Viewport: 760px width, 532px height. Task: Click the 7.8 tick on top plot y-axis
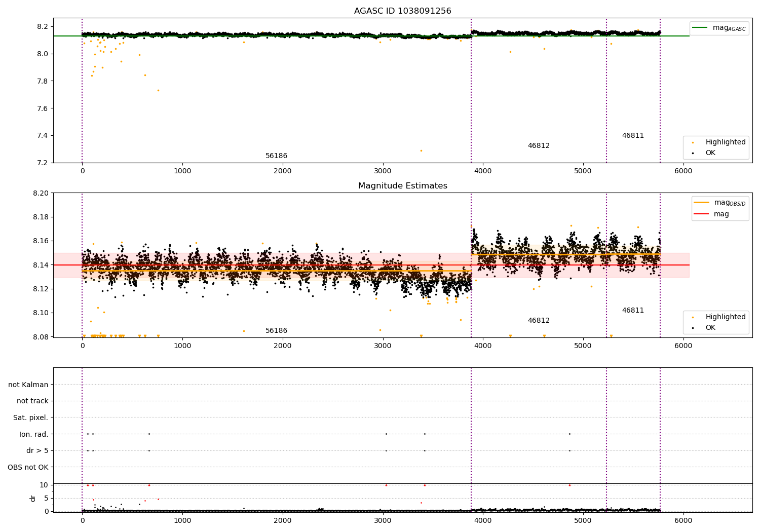43,81
